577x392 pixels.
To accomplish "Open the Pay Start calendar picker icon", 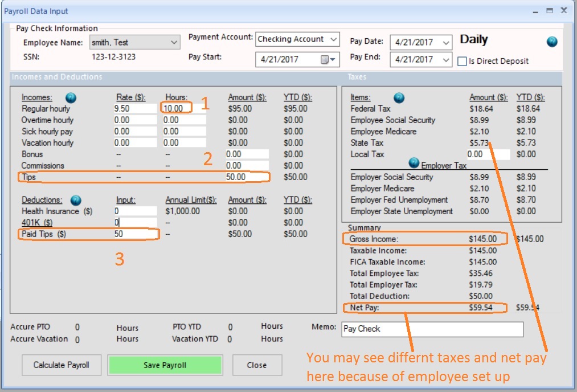I will 329,59.
